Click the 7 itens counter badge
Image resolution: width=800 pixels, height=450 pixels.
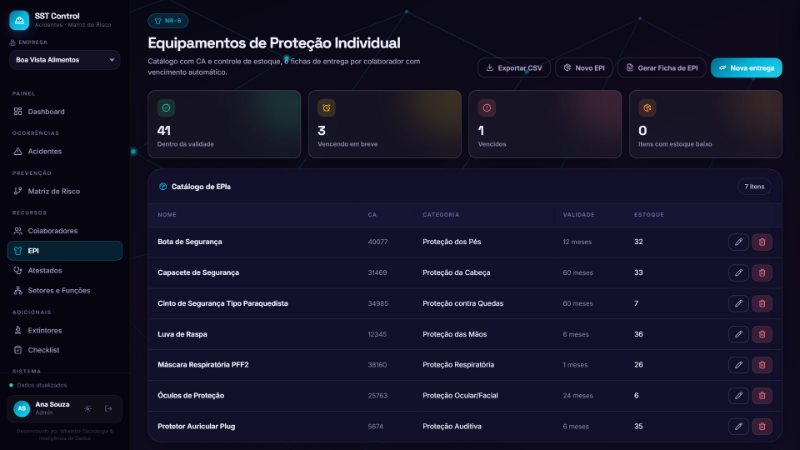point(754,187)
